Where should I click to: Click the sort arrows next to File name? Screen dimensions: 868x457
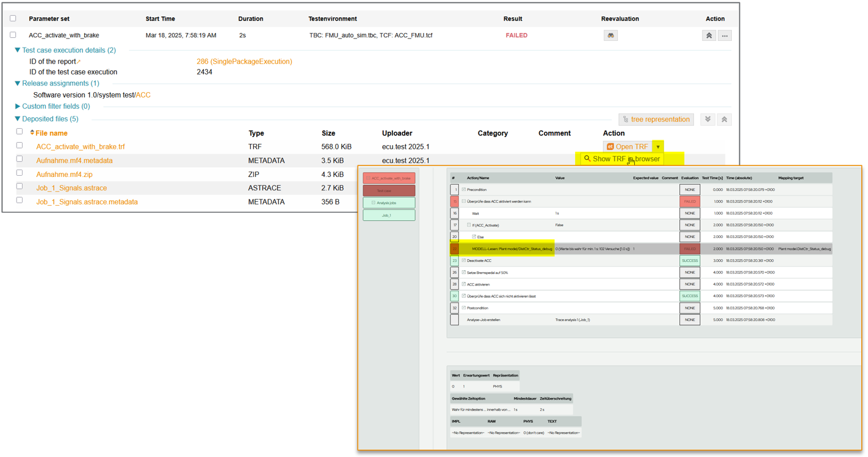click(32, 133)
